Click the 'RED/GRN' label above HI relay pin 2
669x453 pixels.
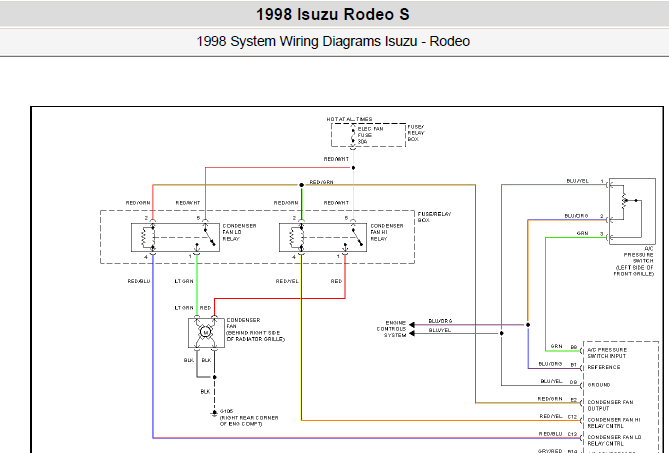coord(286,203)
